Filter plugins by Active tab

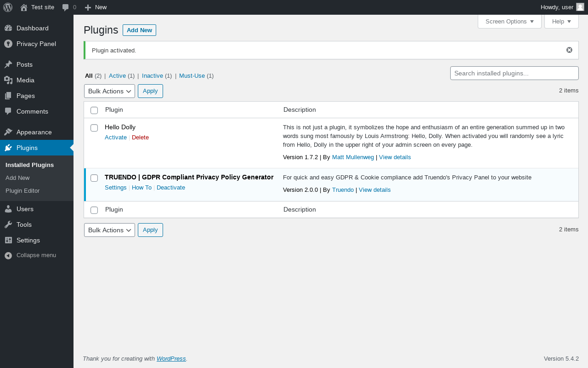117,75
